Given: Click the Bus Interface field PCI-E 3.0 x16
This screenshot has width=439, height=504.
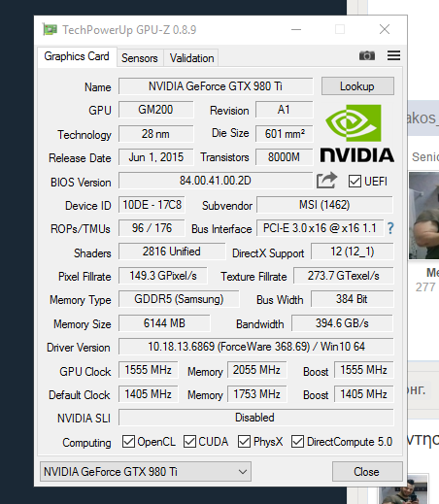Looking at the screenshot, I should coord(321,228).
